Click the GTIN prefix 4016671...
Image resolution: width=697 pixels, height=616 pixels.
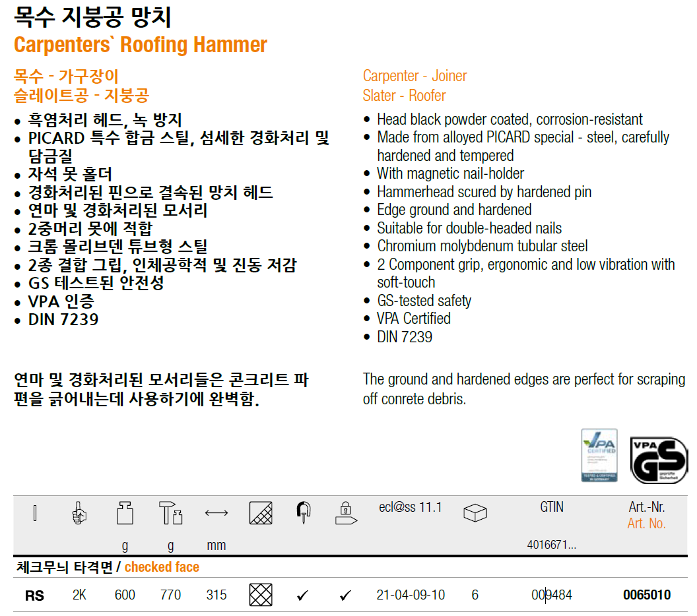[552, 545]
